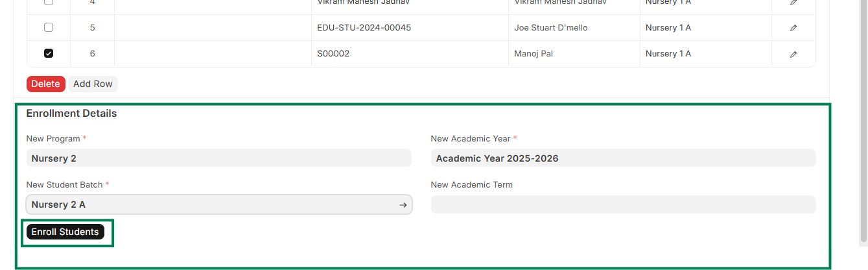Click the edit pencil icon for row 5
The width and height of the screenshot is (868, 270).
(793, 28)
